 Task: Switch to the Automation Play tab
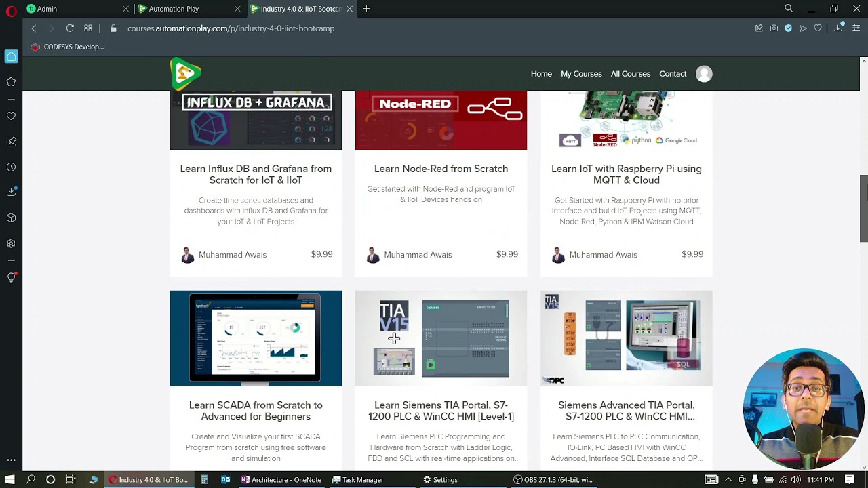point(188,9)
